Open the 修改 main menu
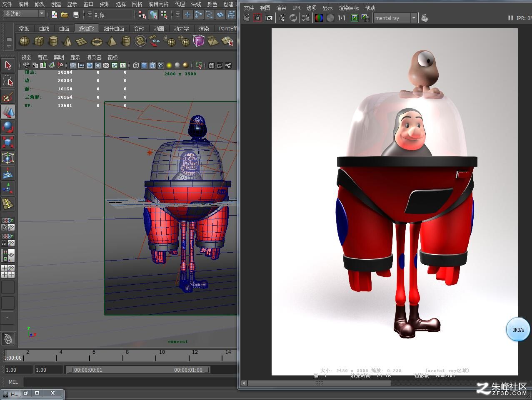 coord(40,4)
